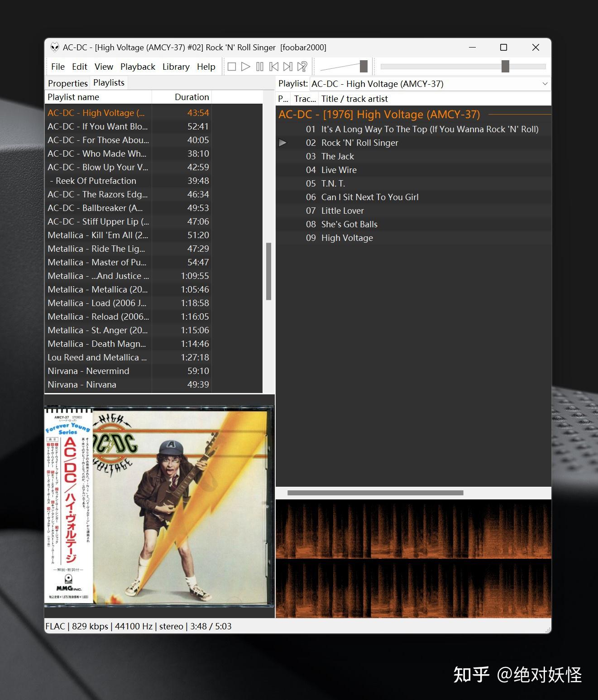Image resolution: width=598 pixels, height=700 pixels.
Task: Select track 06 Can I Sit Next To You Girl
Action: pyautogui.click(x=413, y=197)
